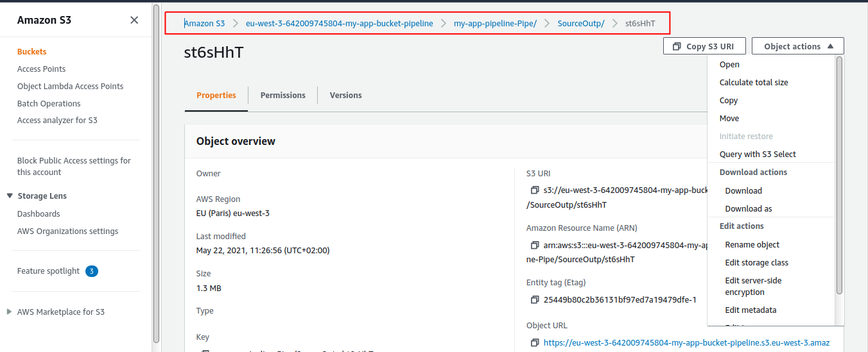Copy the Entity tag Etag icon
This screenshot has height=352, width=868.
click(x=534, y=299)
